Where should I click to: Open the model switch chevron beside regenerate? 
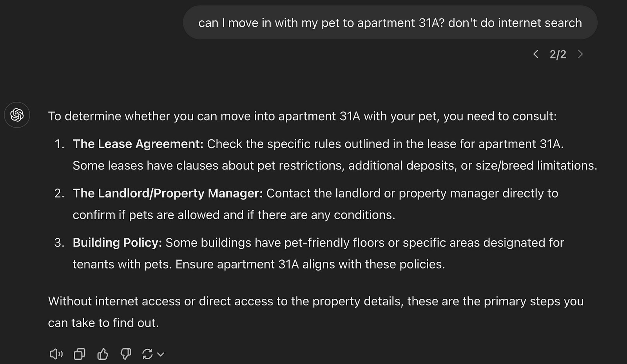(x=161, y=355)
